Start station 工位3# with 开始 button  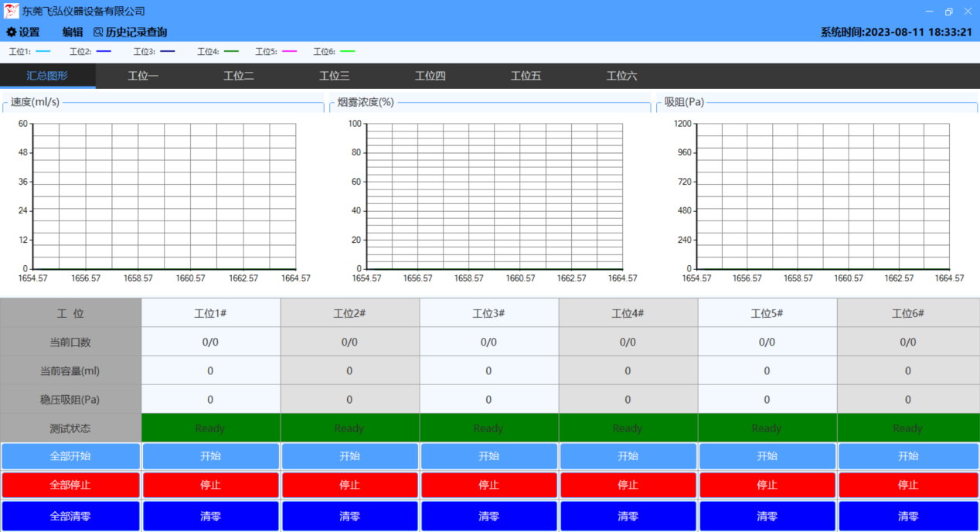pyautogui.click(x=488, y=456)
